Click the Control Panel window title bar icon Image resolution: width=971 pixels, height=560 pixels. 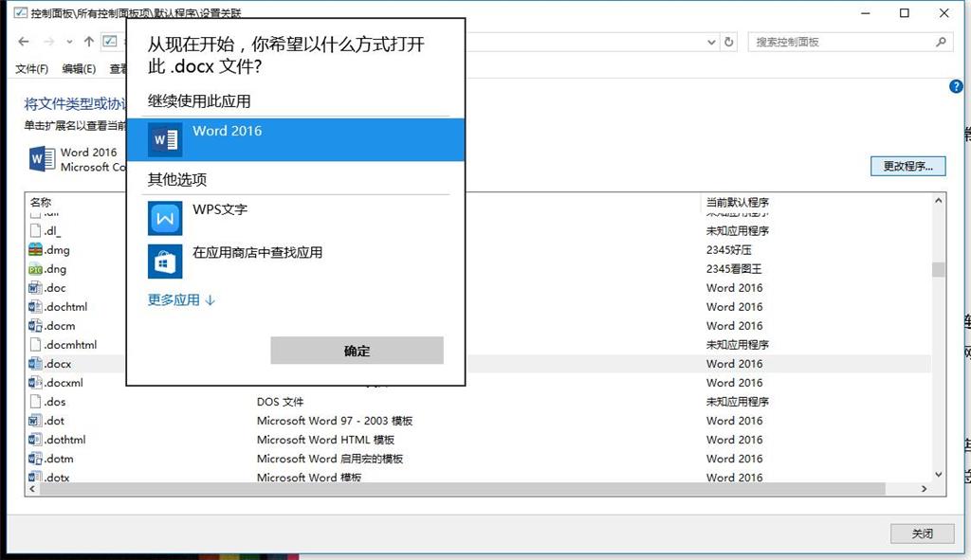click(21, 12)
